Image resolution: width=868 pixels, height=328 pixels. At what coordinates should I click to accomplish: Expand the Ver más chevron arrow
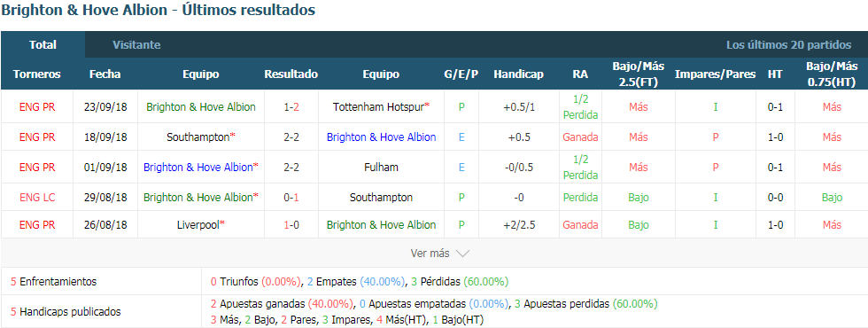pos(462,254)
